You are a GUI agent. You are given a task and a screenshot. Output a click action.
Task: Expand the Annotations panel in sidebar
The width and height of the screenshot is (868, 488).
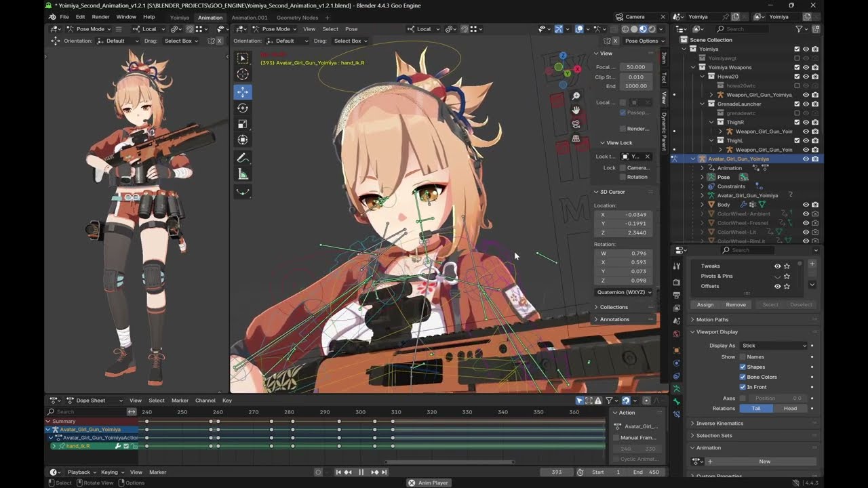point(614,319)
